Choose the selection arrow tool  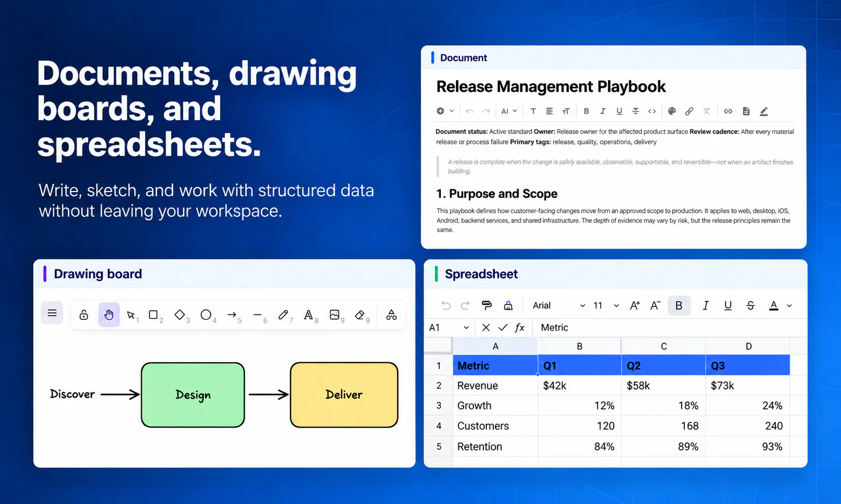click(x=131, y=315)
